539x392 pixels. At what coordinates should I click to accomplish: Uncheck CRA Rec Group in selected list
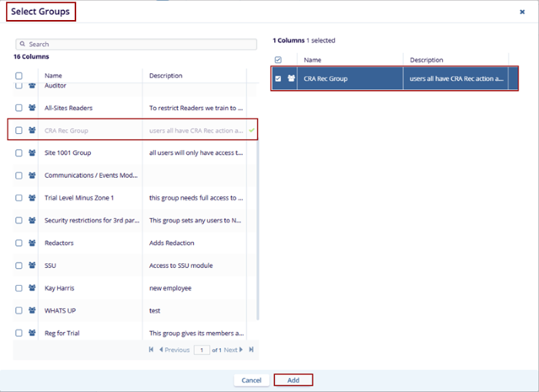click(x=278, y=79)
